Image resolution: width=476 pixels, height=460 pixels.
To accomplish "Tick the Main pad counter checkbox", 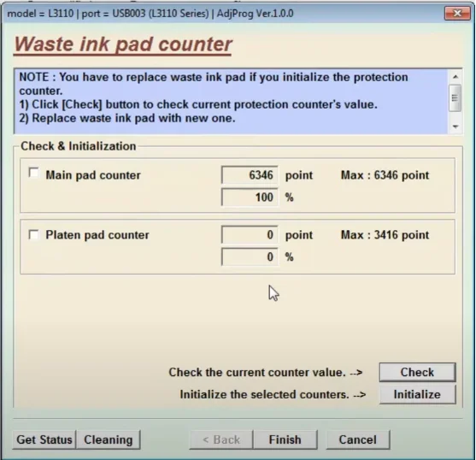I will click(33, 173).
